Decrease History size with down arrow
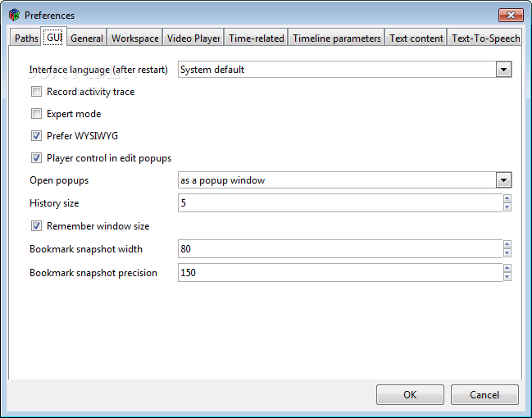Image resolution: width=532 pixels, height=418 pixels. point(507,207)
